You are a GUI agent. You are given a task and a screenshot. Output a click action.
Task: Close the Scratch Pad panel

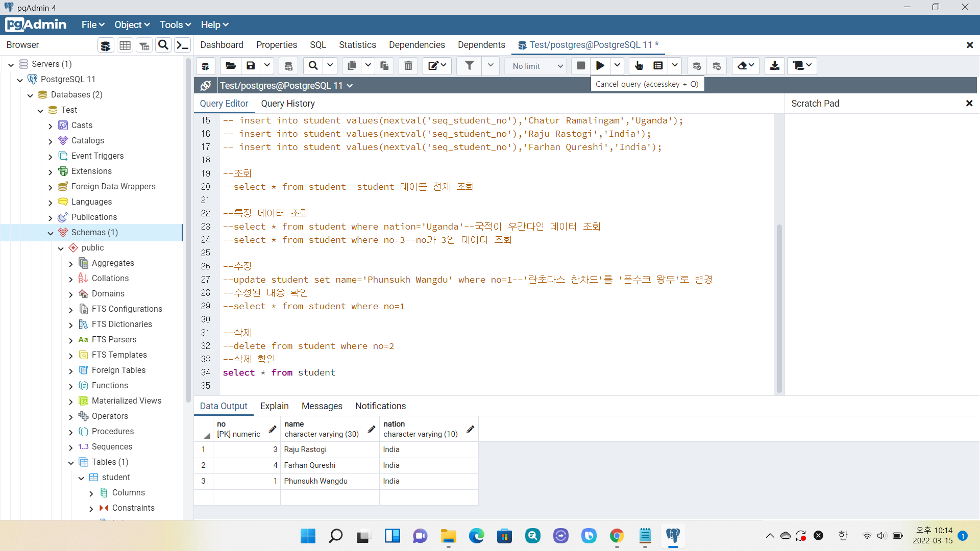969,104
